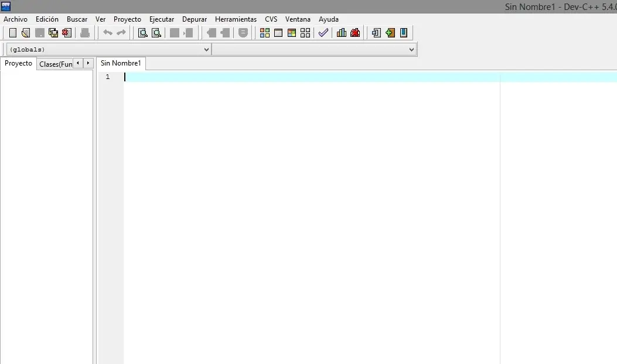Switch to the Clases(Fun... sidebar tab

coord(56,64)
